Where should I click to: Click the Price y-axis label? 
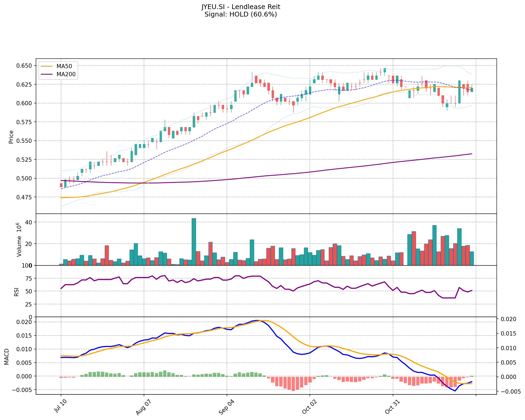[11, 137]
